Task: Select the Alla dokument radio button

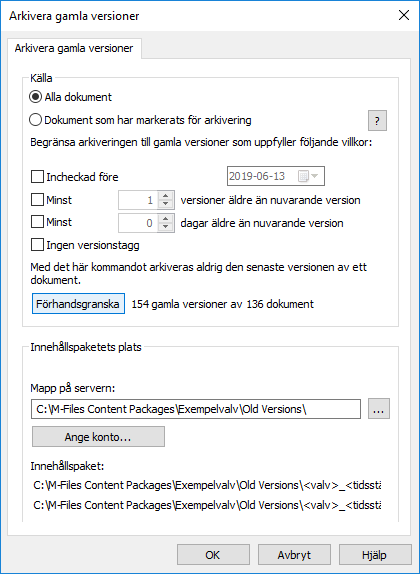Action: click(35, 97)
